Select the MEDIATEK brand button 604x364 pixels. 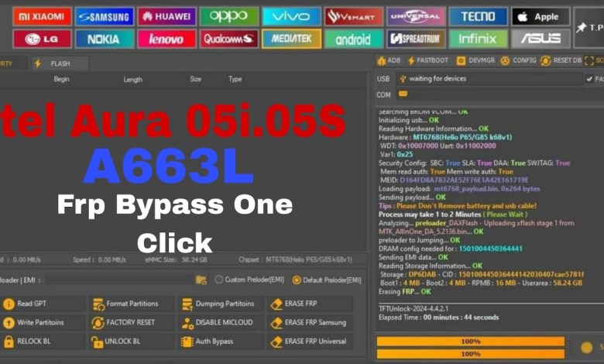[x=291, y=38]
